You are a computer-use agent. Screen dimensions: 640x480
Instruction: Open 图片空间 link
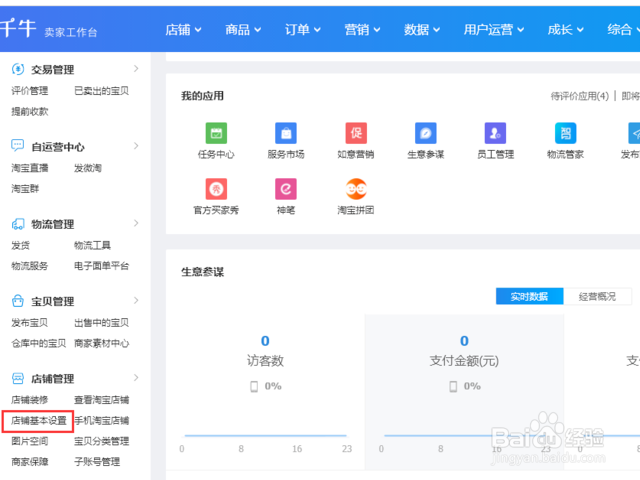(x=29, y=441)
